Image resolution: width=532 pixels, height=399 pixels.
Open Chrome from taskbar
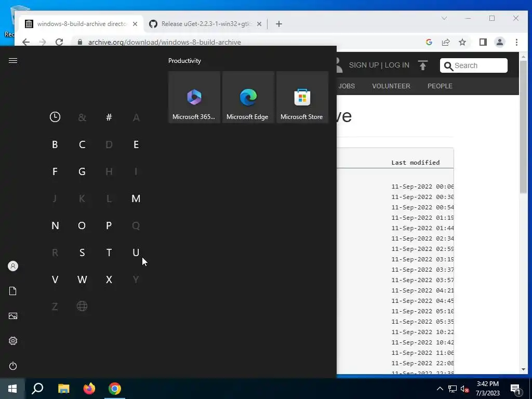click(x=115, y=389)
